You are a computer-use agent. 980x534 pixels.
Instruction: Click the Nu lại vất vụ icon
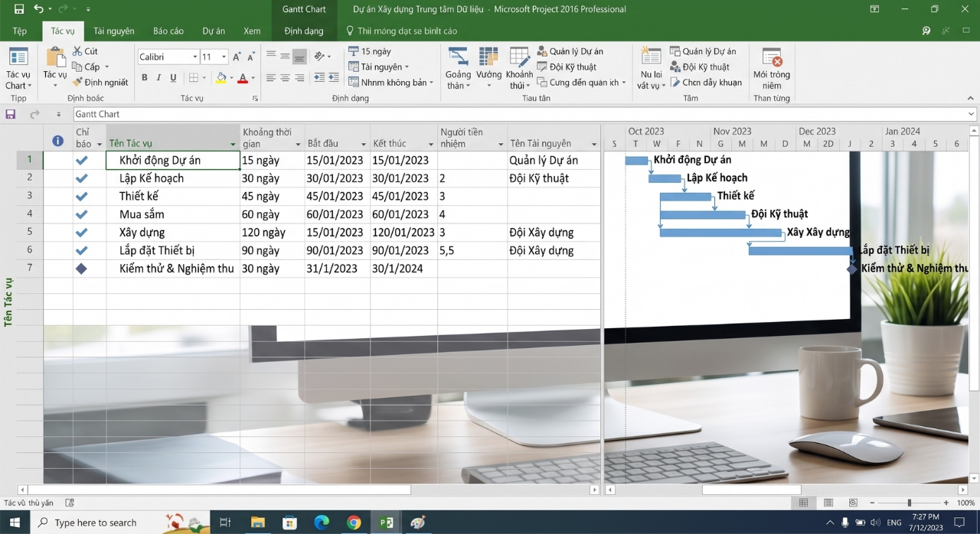(x=651, y=57)
